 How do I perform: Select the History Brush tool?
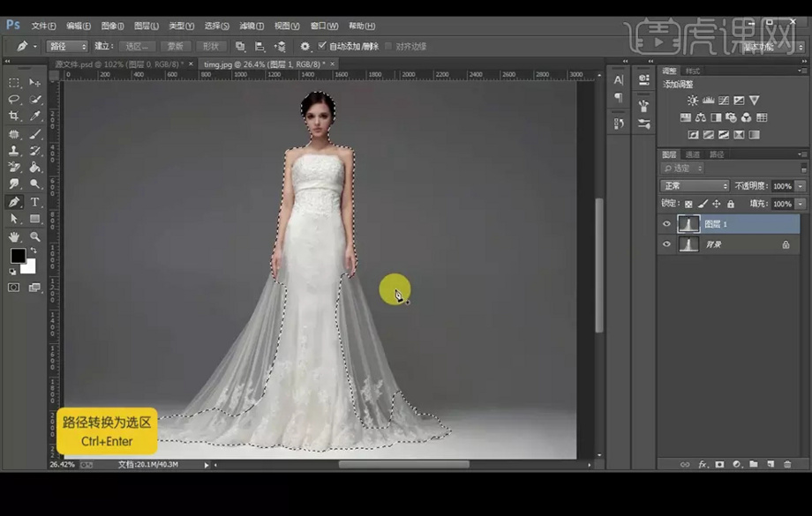tap(34, 151)
